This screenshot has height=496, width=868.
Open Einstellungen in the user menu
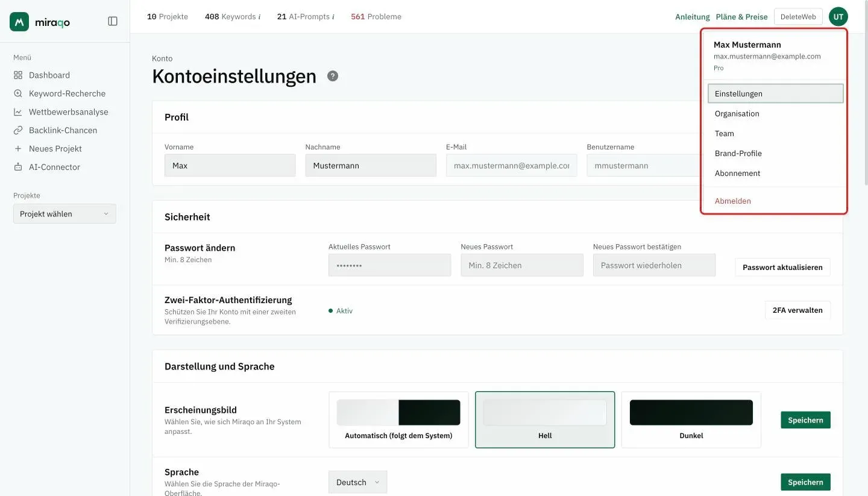pyautogui.click(x=775, y=93)
